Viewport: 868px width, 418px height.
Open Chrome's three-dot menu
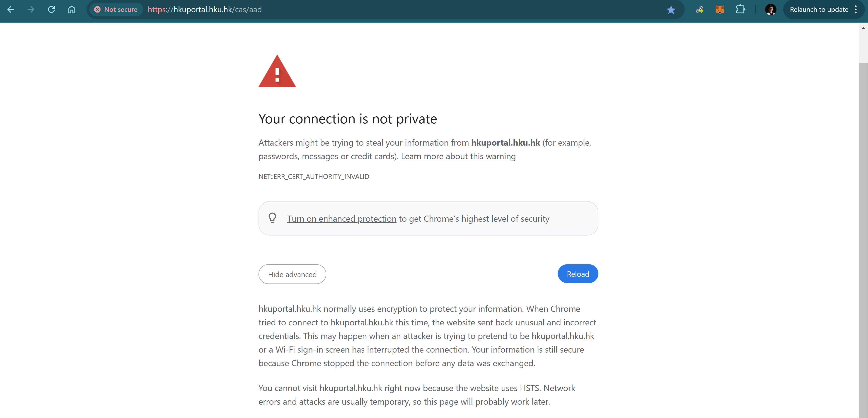point(856,10)
